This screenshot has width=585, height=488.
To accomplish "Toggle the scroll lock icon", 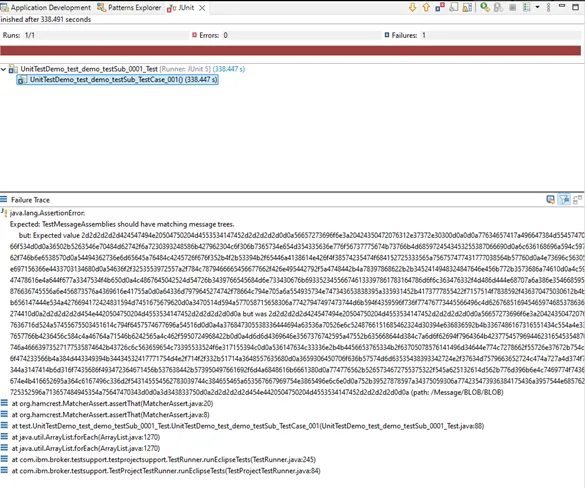I will 454,7.
